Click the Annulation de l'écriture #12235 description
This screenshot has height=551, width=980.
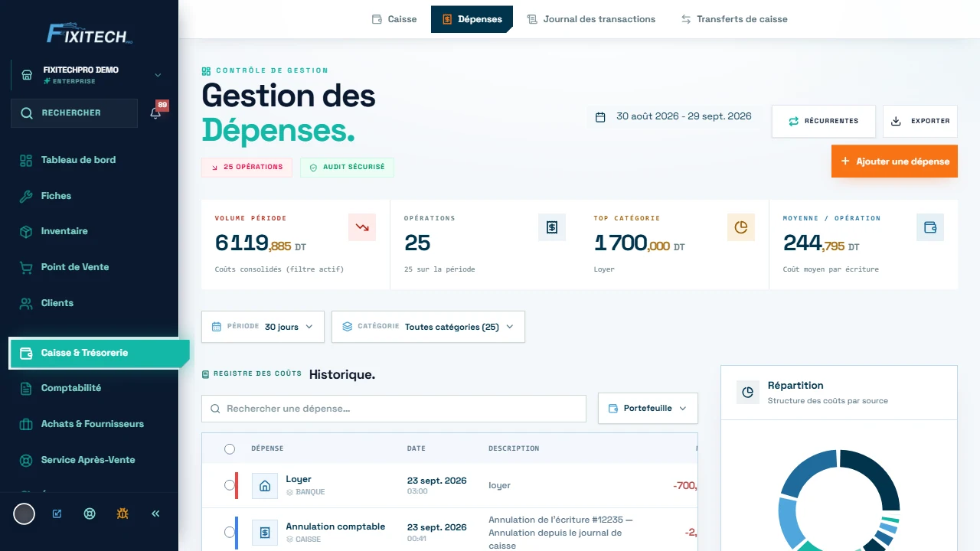click(560, 533)
